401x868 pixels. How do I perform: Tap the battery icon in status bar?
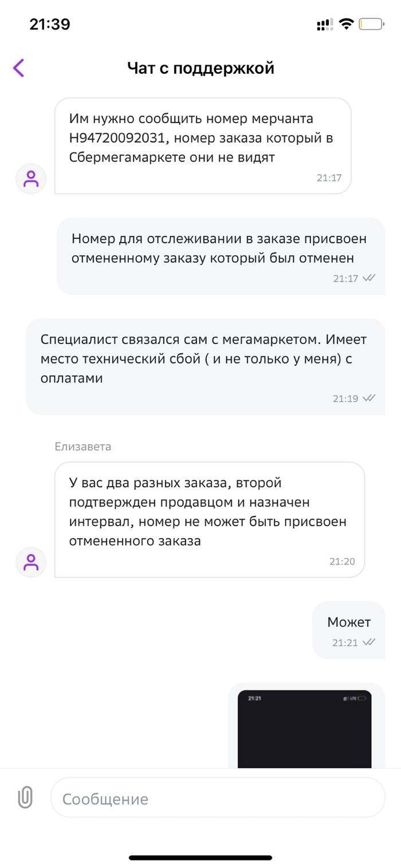click(372, 25)
